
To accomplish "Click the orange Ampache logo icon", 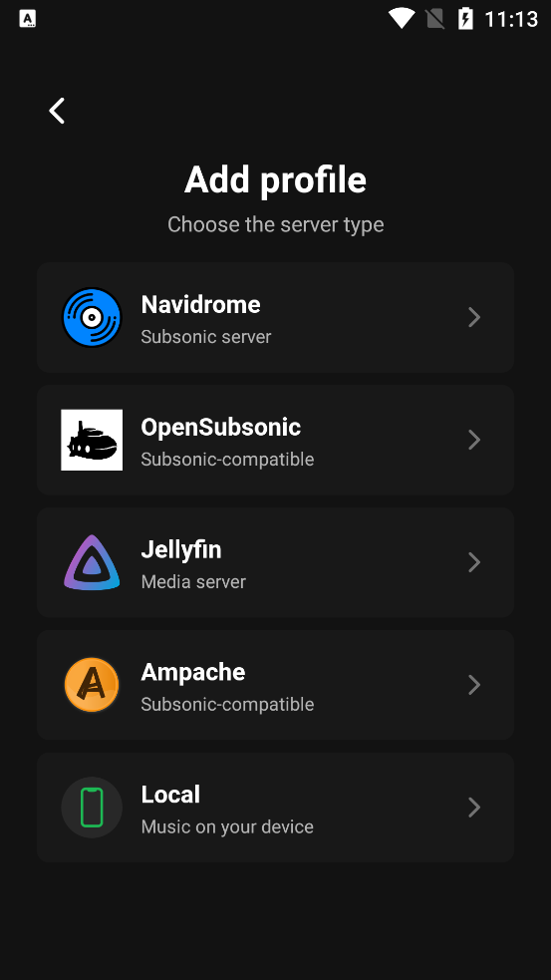I will pos(92,685).
